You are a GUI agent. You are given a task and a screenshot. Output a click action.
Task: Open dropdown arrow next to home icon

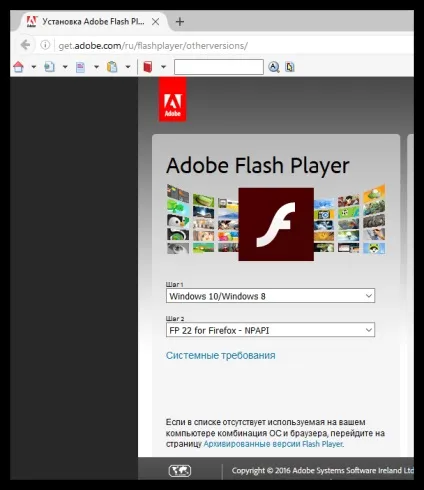34,67
